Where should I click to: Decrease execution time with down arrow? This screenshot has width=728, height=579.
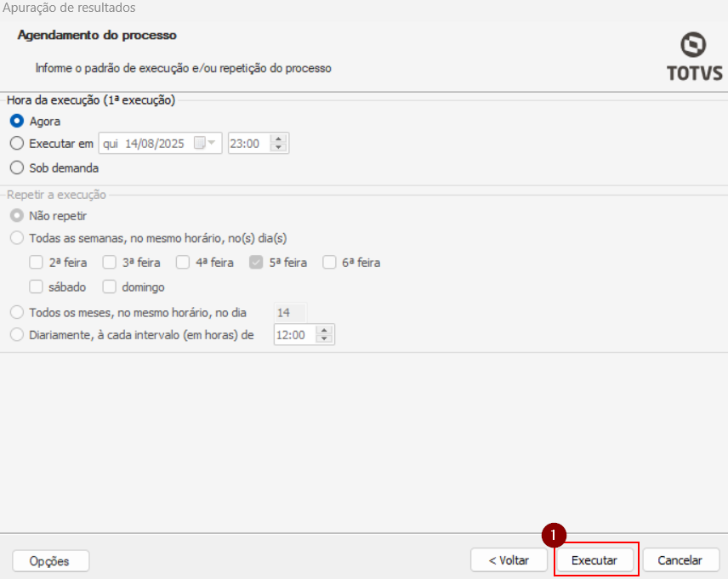click(x=280, y=149)
